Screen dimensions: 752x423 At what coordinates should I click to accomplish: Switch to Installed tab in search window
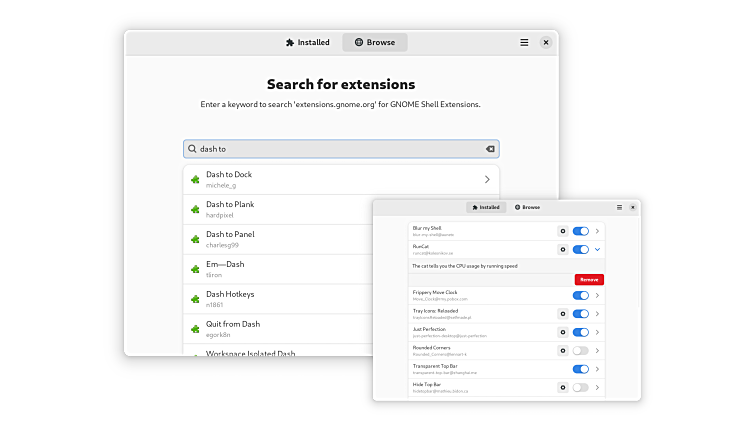pyautogui.click(x=308, y=42)
